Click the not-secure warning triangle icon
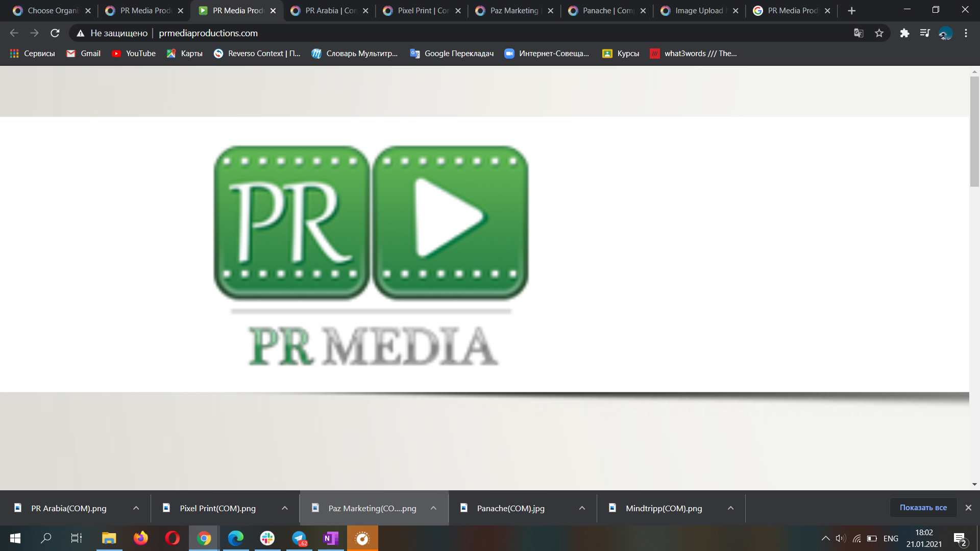The image size is (980, 551). [x=80, y=33]
